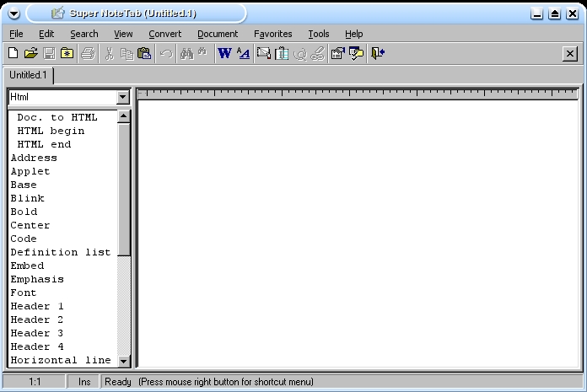The width and height of the screenshot is (587, 392).
Task: Close the toolbar with the X button
Action: [570, 54]
